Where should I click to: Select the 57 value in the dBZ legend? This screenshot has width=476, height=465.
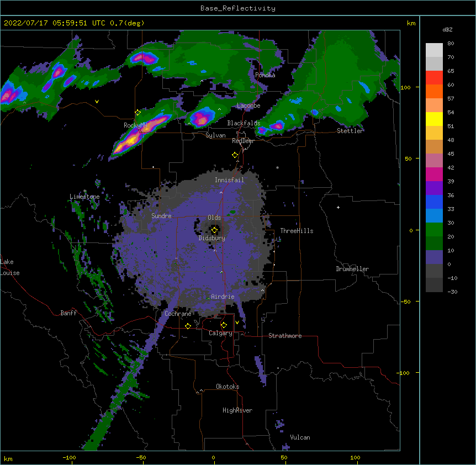point(451,99)
